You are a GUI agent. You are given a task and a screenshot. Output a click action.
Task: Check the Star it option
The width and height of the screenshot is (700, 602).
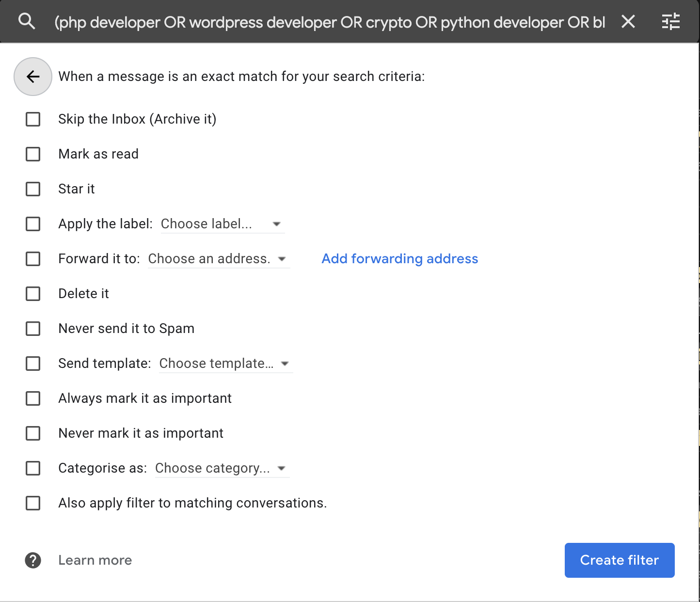click(x=33, y=189)
